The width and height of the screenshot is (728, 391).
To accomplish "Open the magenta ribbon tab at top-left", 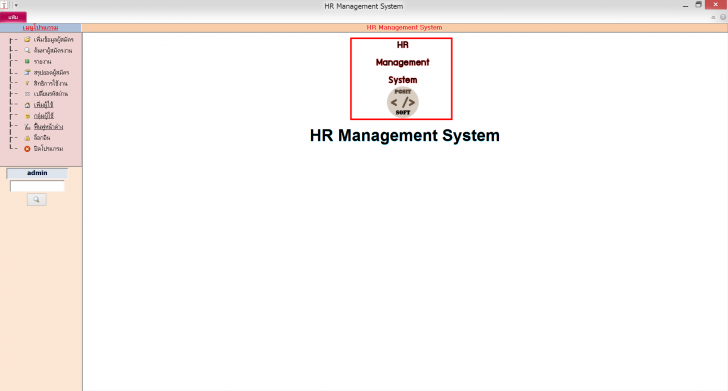I will click(13, 17).
